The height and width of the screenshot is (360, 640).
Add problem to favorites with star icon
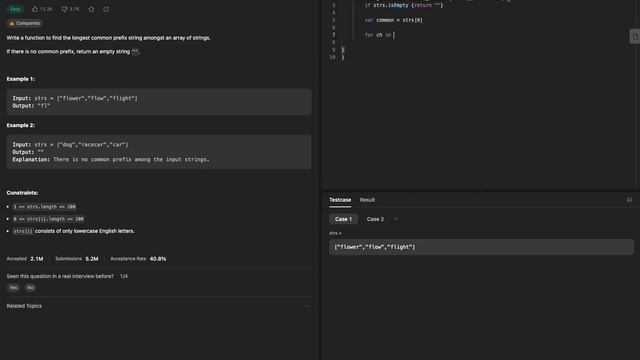tap(91, 9)
